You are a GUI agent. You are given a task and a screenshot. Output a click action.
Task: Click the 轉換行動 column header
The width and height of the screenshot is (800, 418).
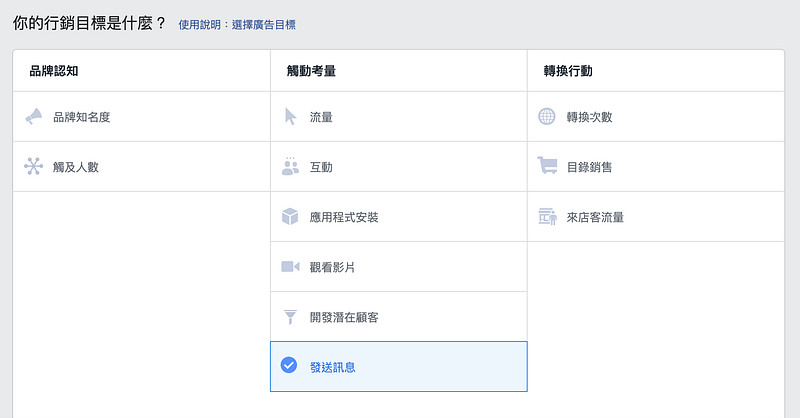pos(568,71)
